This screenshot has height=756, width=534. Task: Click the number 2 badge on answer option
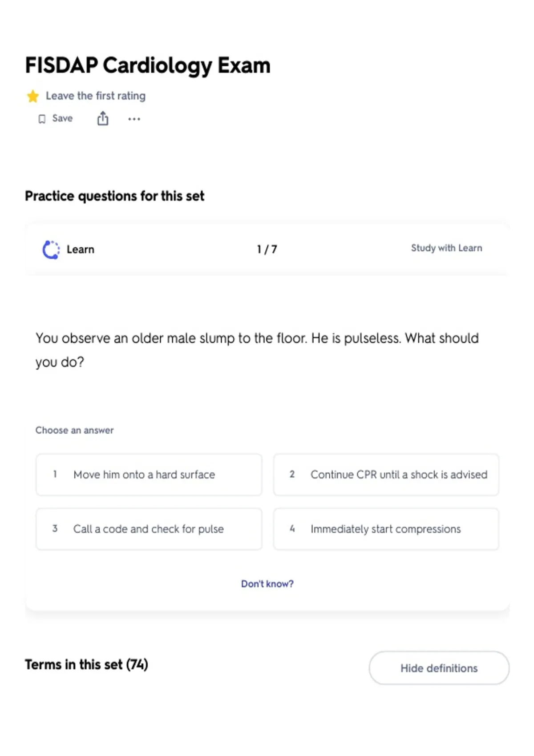[x=292, y=474]
